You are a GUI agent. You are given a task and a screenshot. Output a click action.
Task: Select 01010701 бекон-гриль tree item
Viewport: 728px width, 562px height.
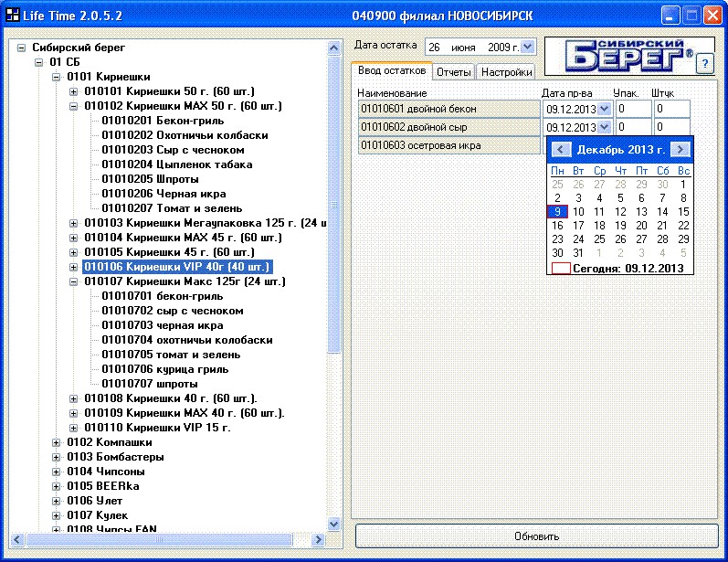(163, 296)
